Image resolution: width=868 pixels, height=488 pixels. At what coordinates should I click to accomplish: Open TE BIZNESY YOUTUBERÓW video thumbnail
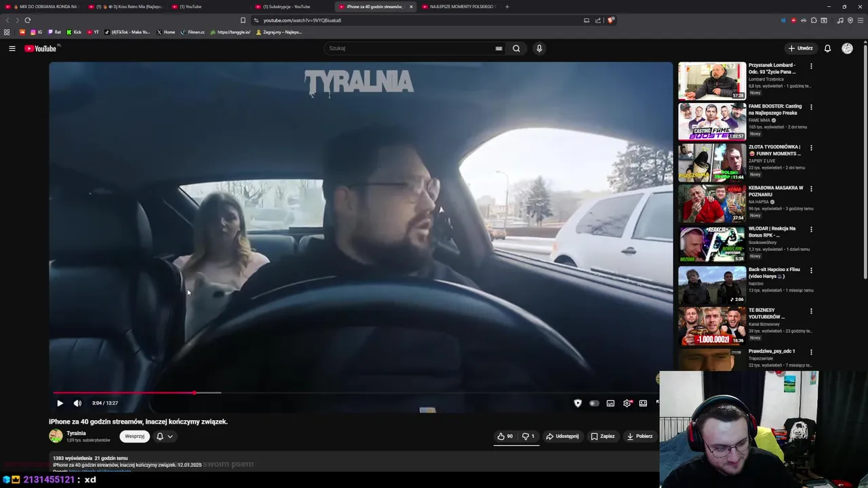point(712,326)
